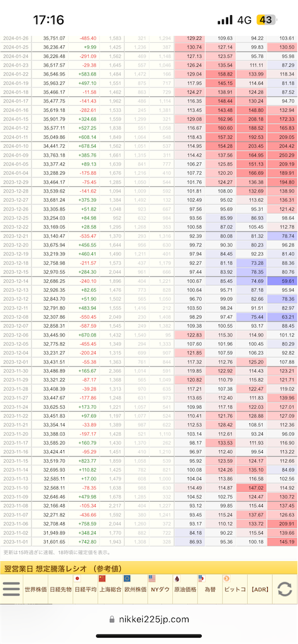
Task: Tap the 翌営業日 想定騰落レシオ (参考値) header
Action: click(149, 569)
